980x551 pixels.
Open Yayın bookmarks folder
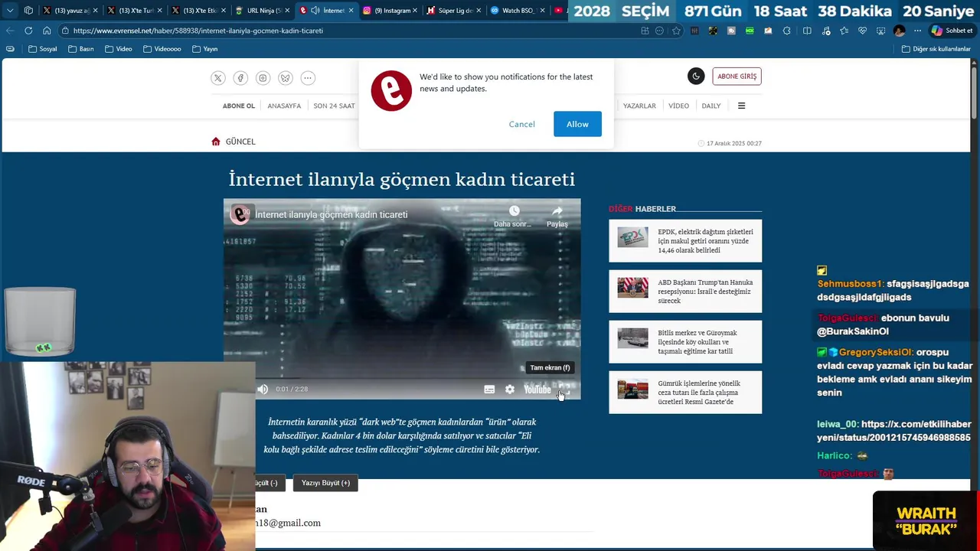point(205,49)
